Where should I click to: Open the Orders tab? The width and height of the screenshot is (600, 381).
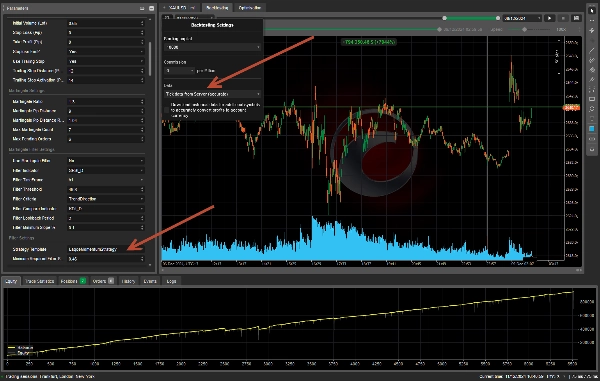coord(103,281)
